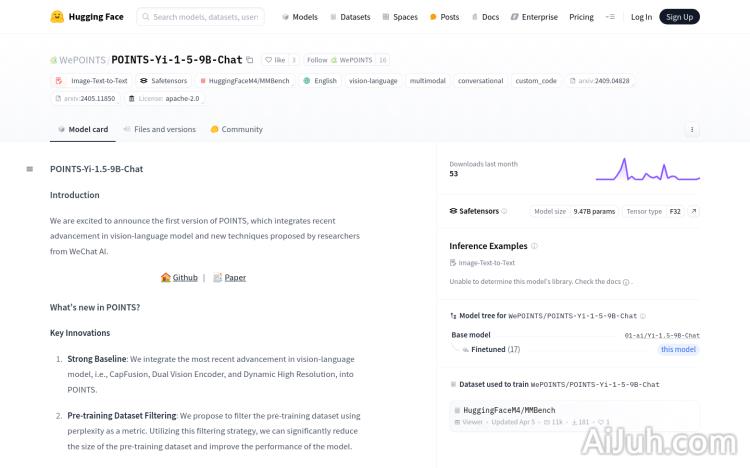Open the three-dot more options menu
Image resolution: width=750 pixels, height=468 pixels.
click(x=692, y=129)
